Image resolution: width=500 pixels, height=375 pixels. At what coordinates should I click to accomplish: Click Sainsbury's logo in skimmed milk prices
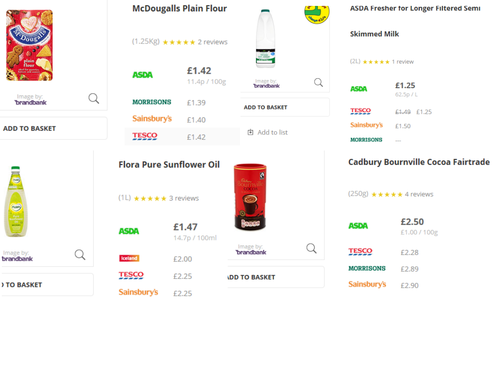coord(366,125)
